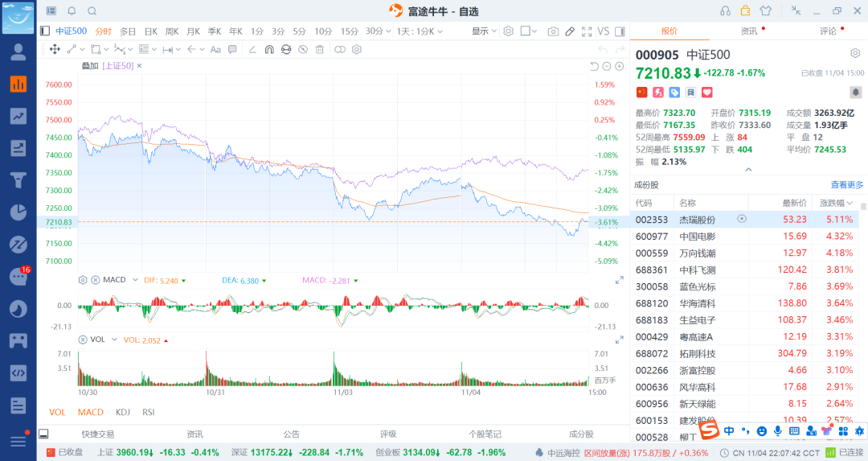Expand the VOL indicator dropdown arrow
Viewport: 868px width, 461px height.
[x=115, y=340]
